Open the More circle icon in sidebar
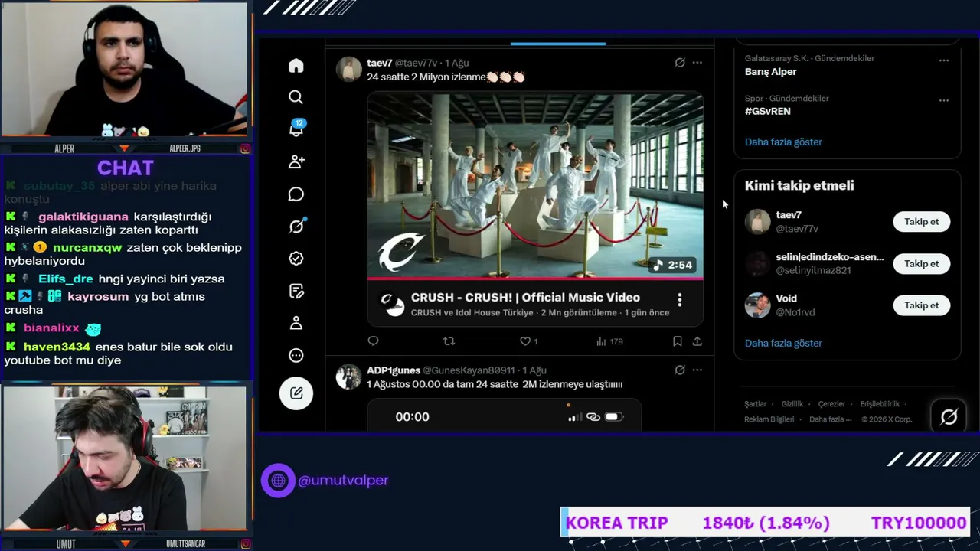Image resolution: width=980 pixels, height=551 pixels. point(296,355)
